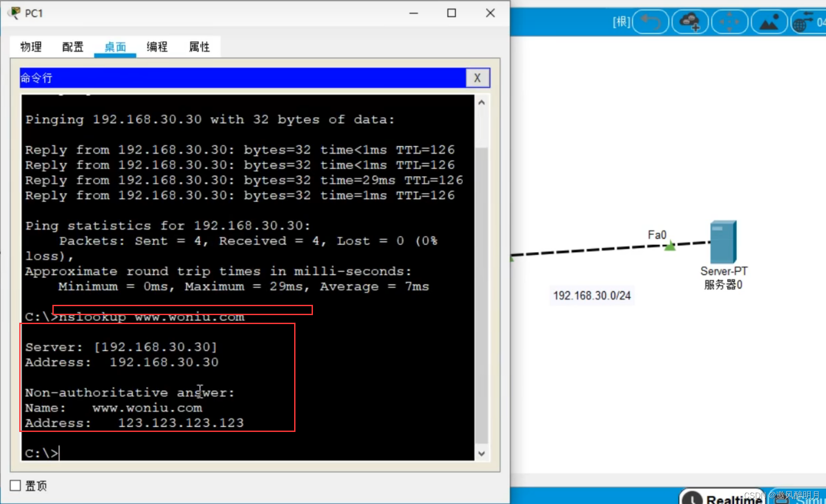This screenshot has width=826, height=504.
Task: Open the 编程 tab
Action: pyautogui.click(x=157, y=47)
